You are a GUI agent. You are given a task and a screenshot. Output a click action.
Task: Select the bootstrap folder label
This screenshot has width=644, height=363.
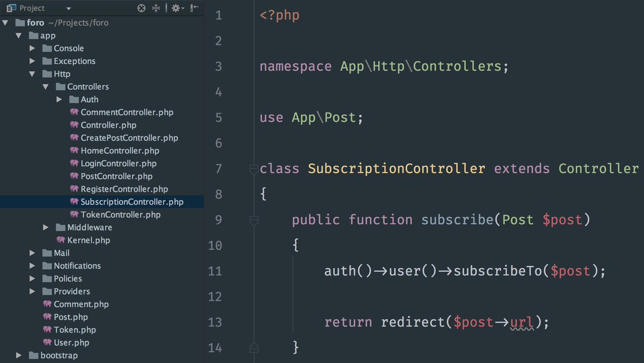pos(59,355)
